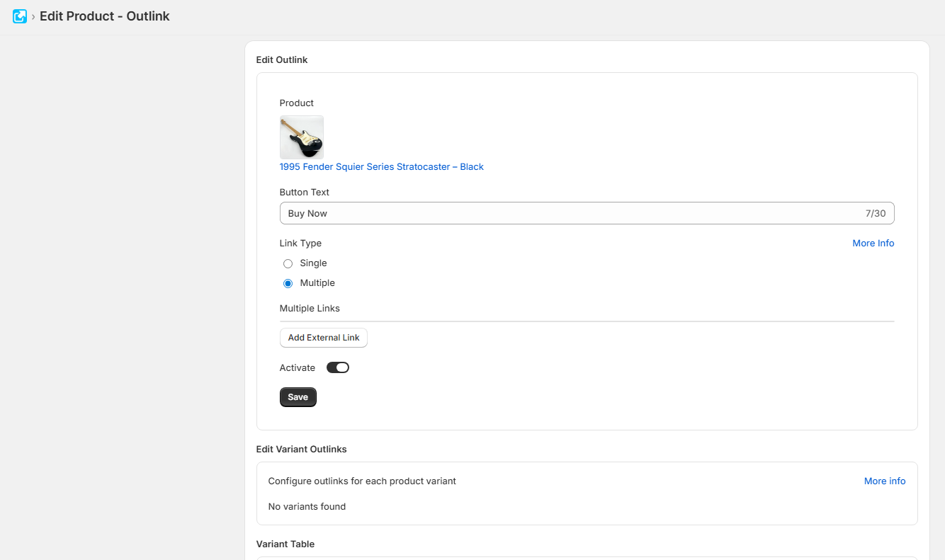Open More Info beside Link Type
This screenshot has height=560, width=945.
(x=873, y=244)
